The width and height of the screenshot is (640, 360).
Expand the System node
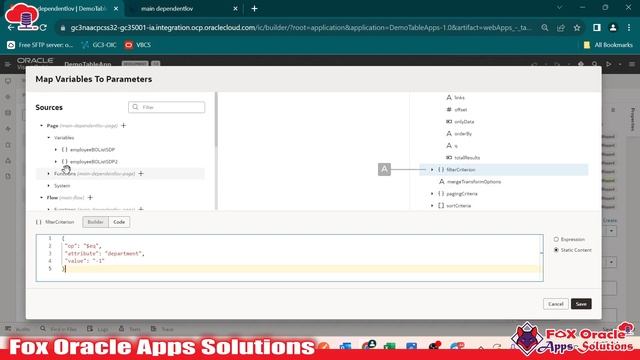[x=49, y=186]
